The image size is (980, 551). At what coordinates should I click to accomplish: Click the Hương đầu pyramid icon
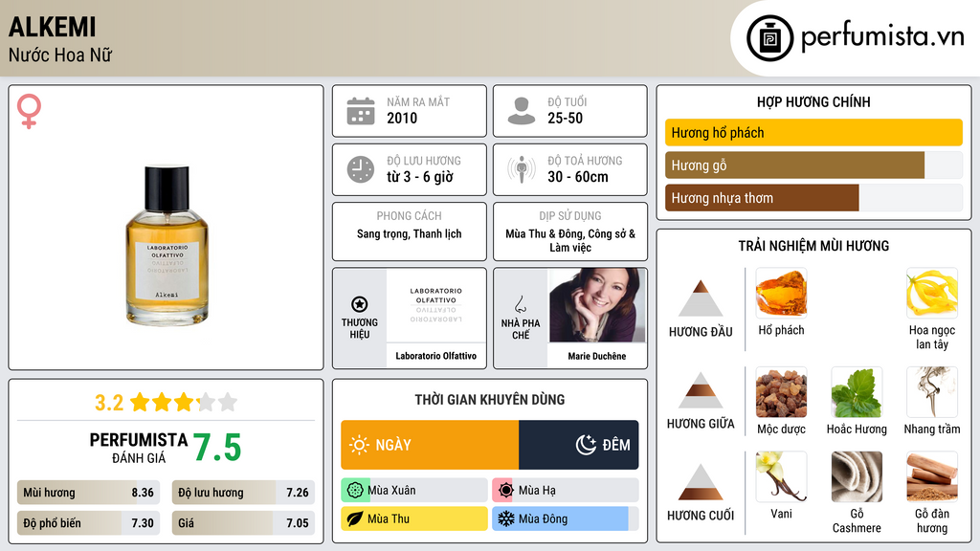tap(701, 298)
